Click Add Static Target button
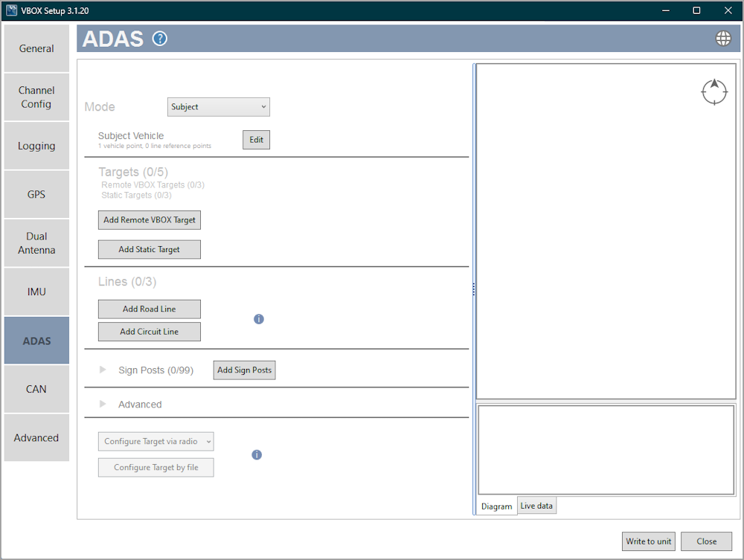The width and height of the screenshot is (744, 560). [150, 249]
